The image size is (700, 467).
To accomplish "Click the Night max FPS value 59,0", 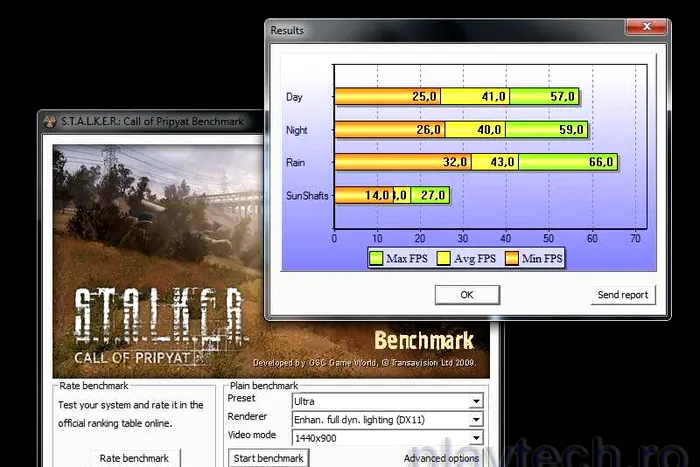I will click(571, 129).
